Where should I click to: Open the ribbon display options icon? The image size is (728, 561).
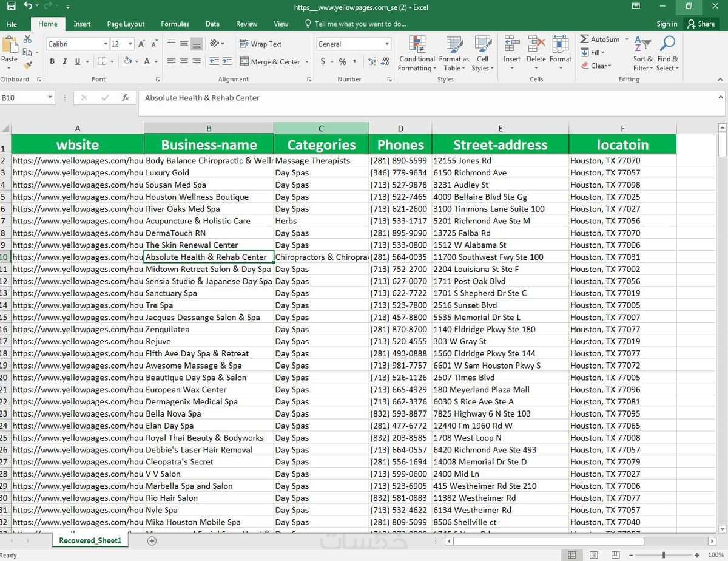(x=636, y=7)
